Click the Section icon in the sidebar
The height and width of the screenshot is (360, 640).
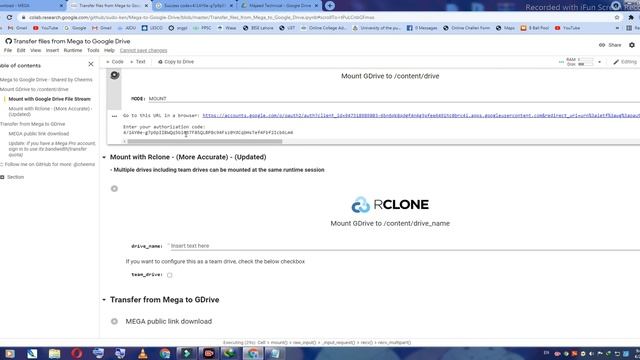2,177
